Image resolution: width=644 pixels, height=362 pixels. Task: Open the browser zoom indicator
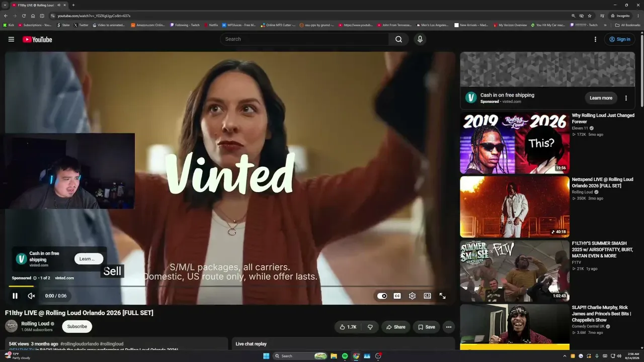click(573, 16)
